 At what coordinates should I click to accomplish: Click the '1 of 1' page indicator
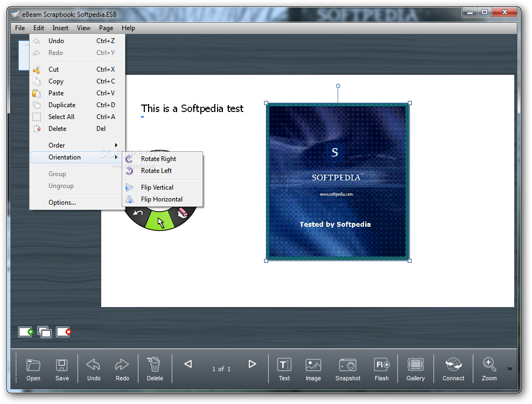tap(221, 369)
